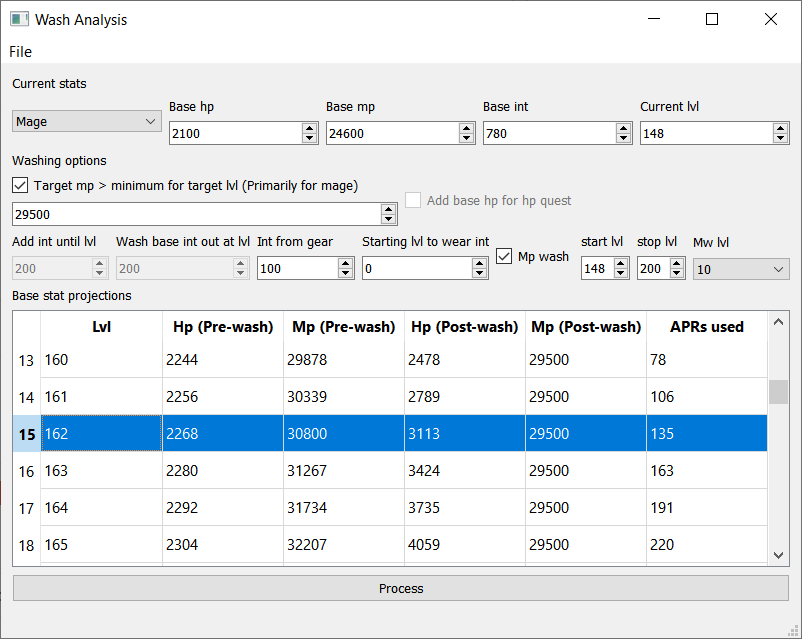Decrement the Base mp value

tap(466, 137)
